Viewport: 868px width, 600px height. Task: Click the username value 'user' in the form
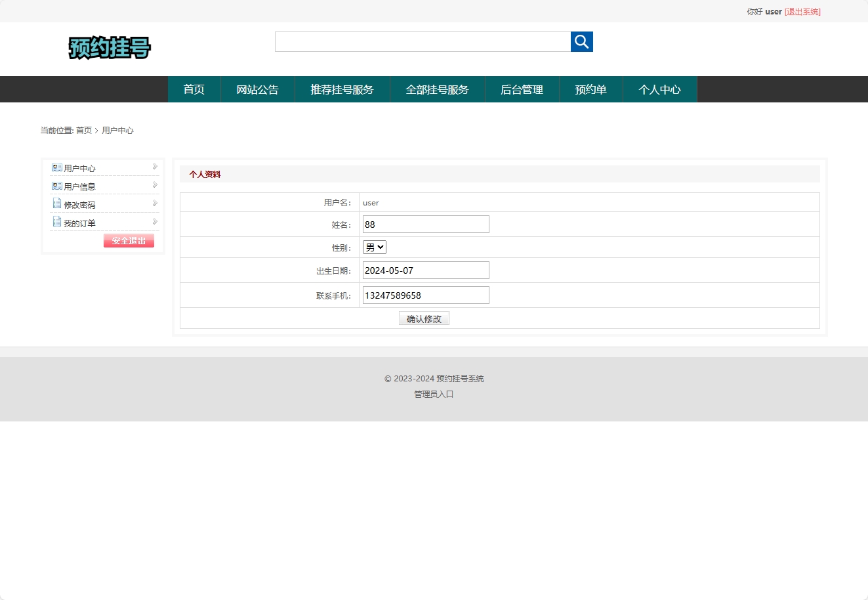tap(371, 203)
